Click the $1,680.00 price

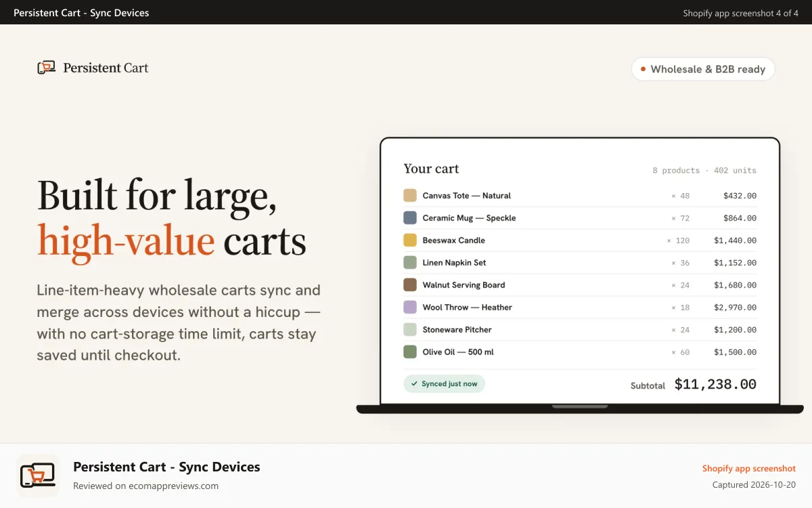click(736, 285)
